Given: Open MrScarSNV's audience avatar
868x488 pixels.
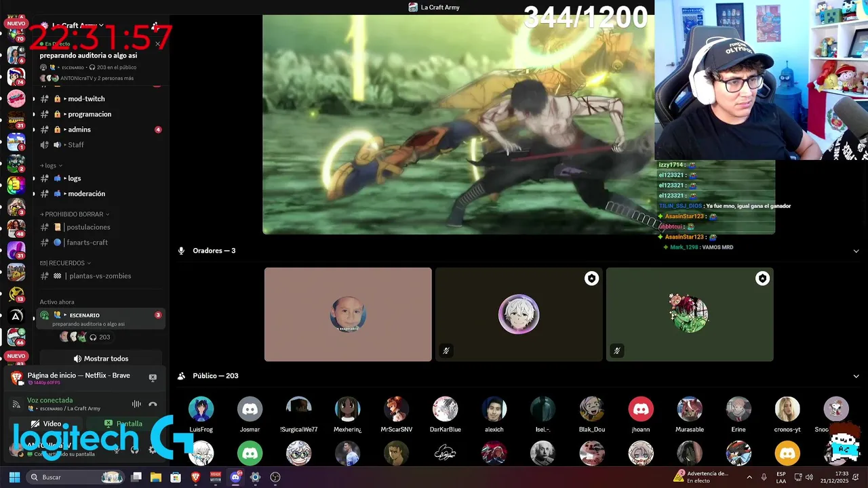Looking at the screenshot, I should tap(396, 409).
